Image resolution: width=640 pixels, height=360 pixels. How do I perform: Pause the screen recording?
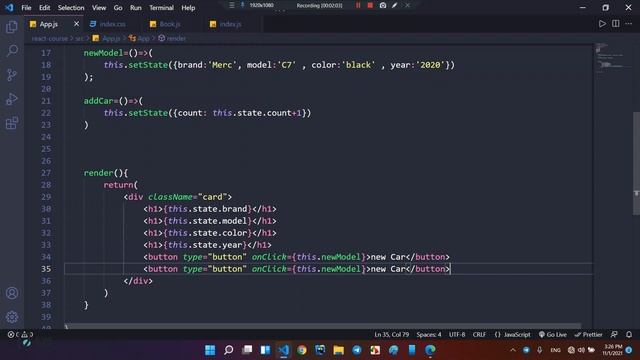(358, 5)
